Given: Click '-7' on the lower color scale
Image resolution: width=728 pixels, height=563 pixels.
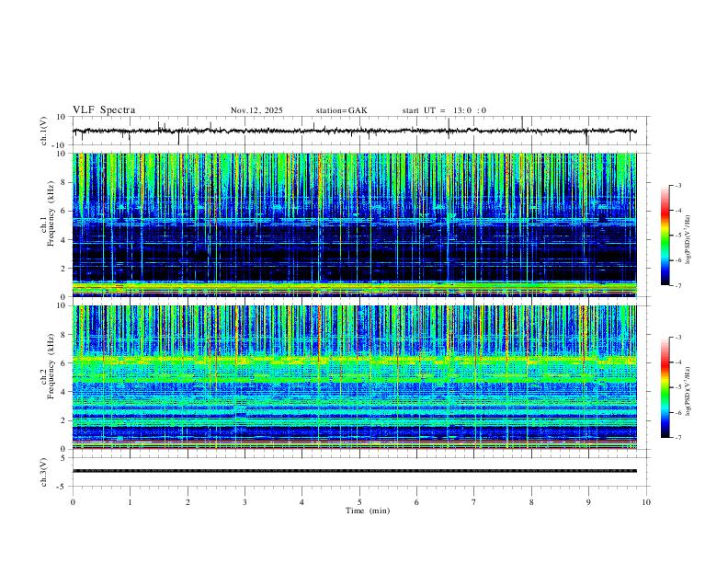Looking at the screenshot, I should pyautogui.click(x=677, y=438).
